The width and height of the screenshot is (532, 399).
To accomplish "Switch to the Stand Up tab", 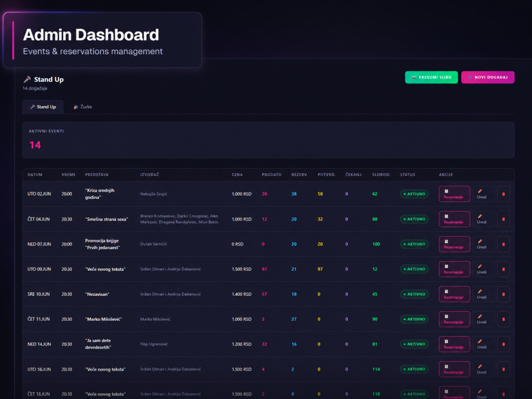I will 43,107.
